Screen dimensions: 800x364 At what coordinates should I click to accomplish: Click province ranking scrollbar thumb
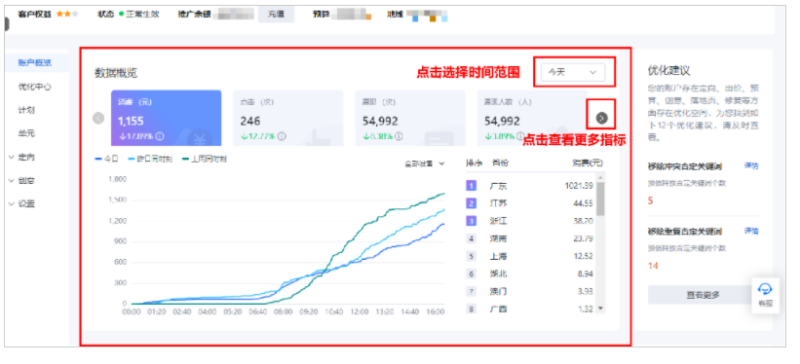click(601, 198)
